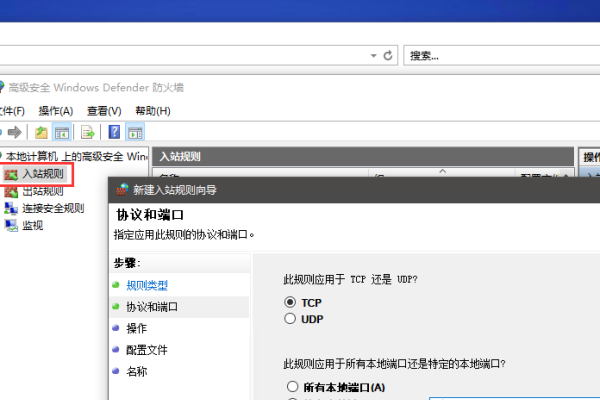Click the up-one-level folder toolbar icon

tap(41, 132)
